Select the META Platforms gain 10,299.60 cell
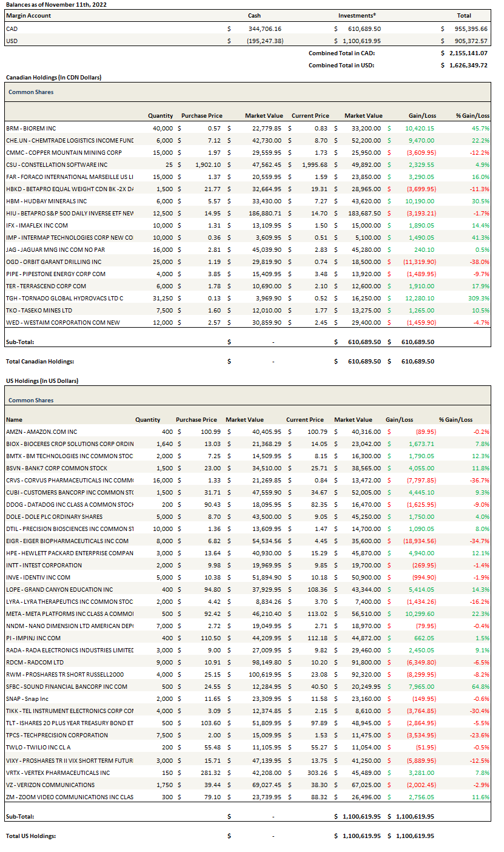Screen dimensions: 504x852 pos(418,614)
